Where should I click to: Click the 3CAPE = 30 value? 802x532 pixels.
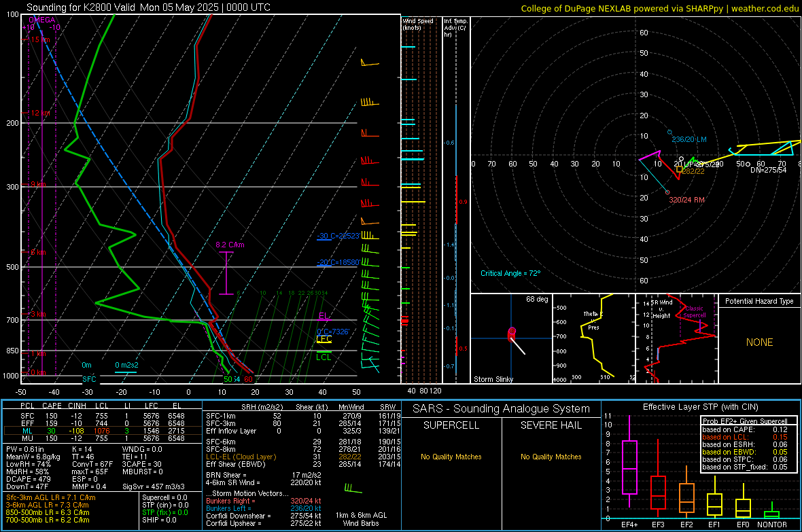[x=141, y=465]
